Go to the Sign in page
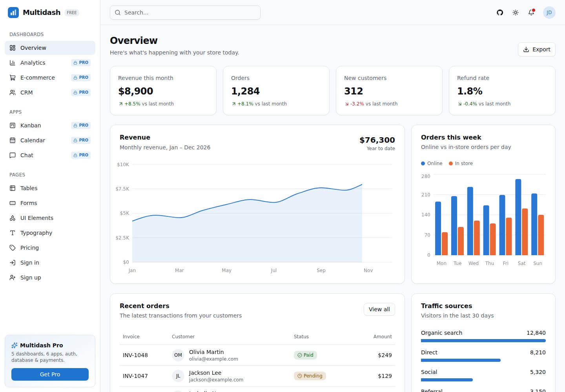This screenshot has height=392, width=565. coord(50,263)
